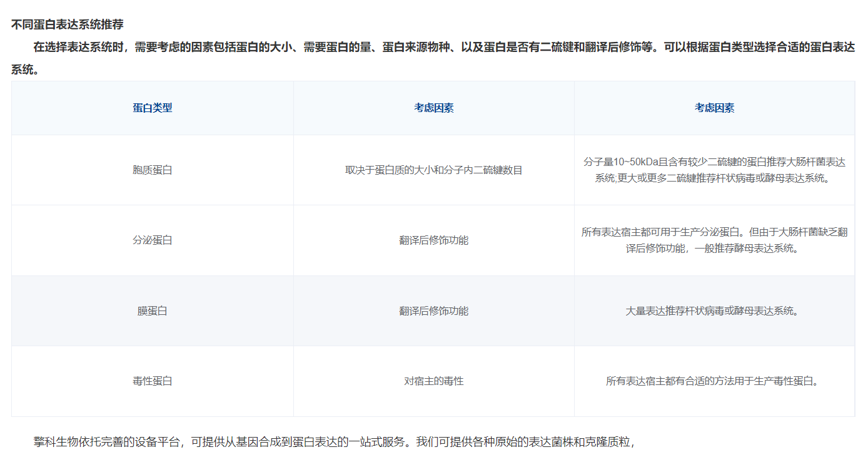Click the 对宿主的毒性 cell
Image resolution: width=868 pixels, height=457 pixels.
click(x=433, y=381)
